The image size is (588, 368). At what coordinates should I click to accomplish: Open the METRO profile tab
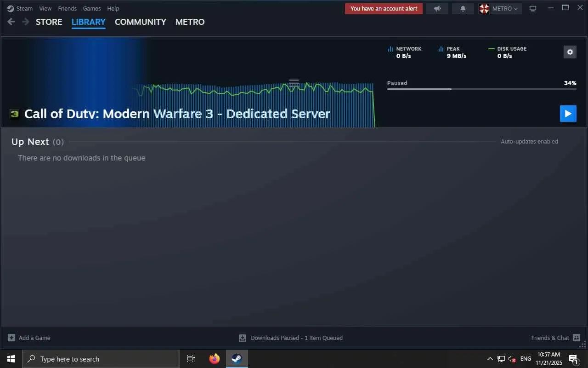tap(190, 22)
